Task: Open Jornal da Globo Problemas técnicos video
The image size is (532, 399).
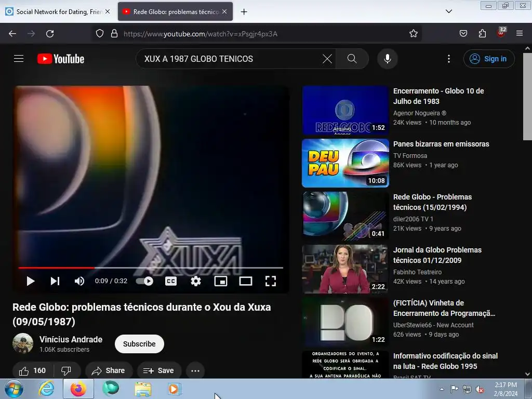Action: 437,255
